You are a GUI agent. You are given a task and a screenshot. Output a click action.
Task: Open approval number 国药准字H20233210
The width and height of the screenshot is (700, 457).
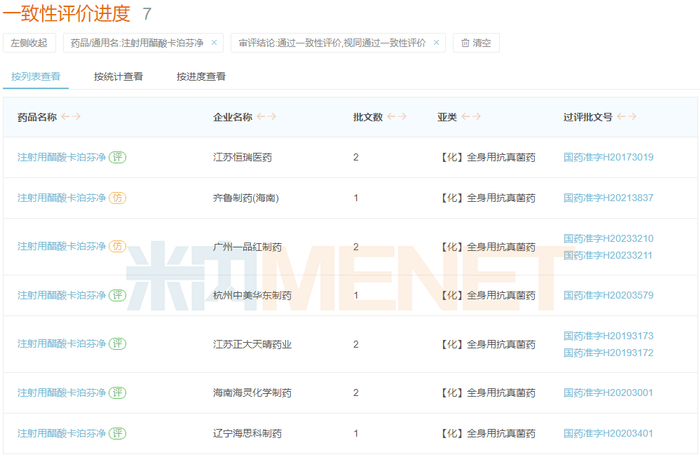pyautogui.click(x=608, y=238)
